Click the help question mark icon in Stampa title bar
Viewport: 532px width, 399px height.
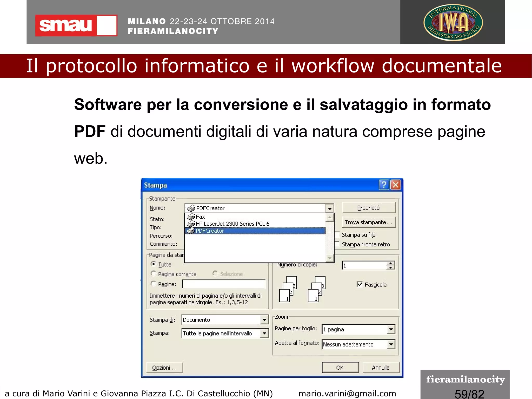coord(384,185)
